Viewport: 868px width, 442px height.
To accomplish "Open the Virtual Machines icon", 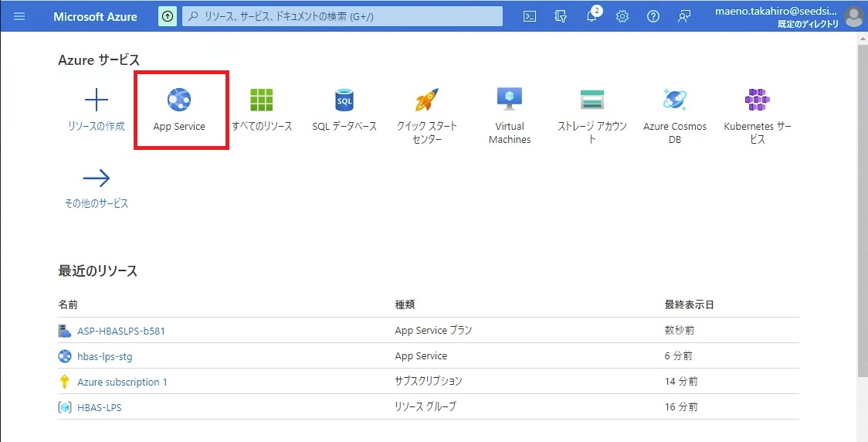I will pyautogui.click(x=510, y=99).
